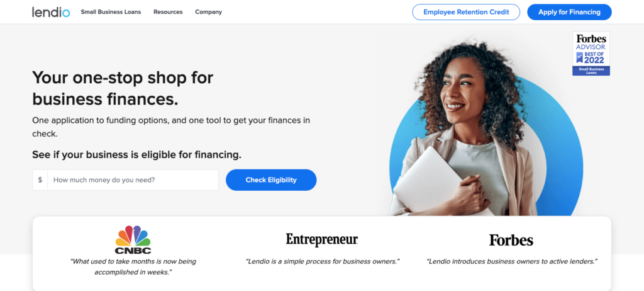Open the Resources menu

(x=168, y=12)
